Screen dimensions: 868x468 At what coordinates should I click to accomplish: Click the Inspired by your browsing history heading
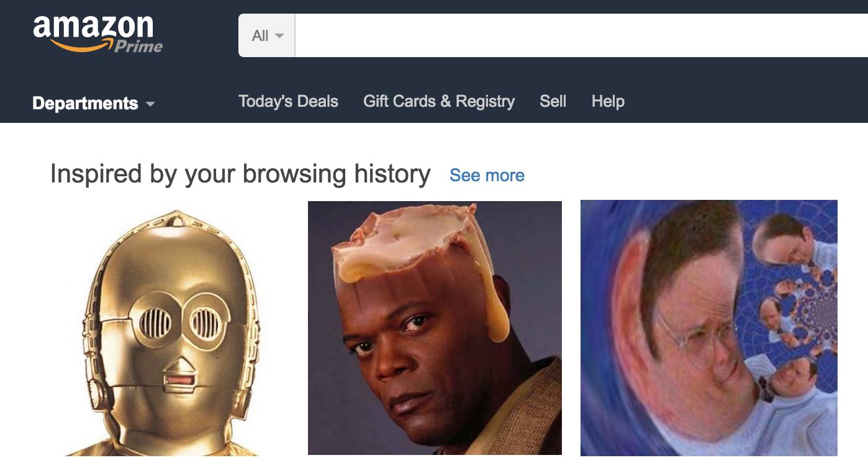(240, 174)
